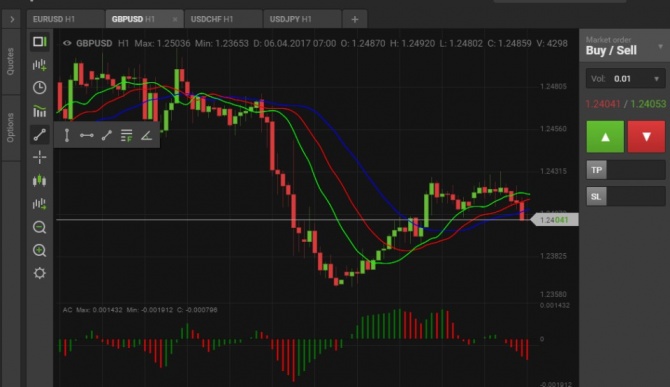Expand the left side panel chevron

pyautogui.click(x=12, y=19)
